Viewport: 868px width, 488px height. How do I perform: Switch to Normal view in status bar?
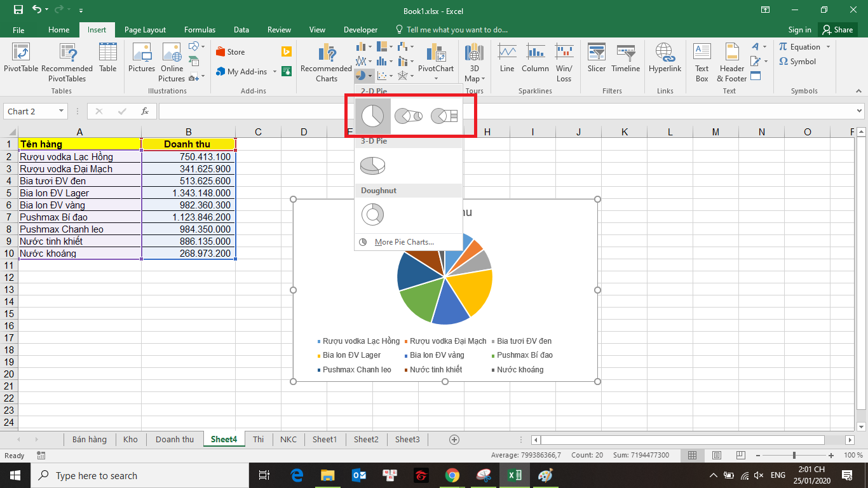693,456
